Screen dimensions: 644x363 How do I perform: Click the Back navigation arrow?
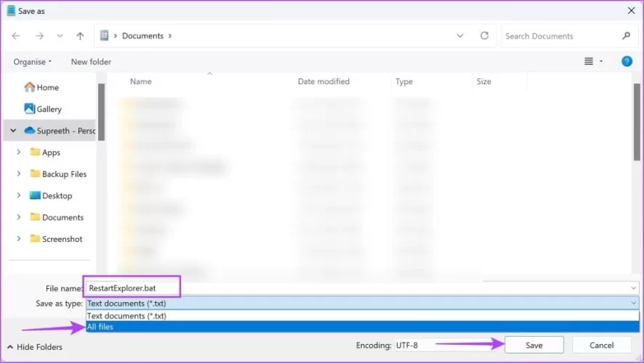(17, 36)
